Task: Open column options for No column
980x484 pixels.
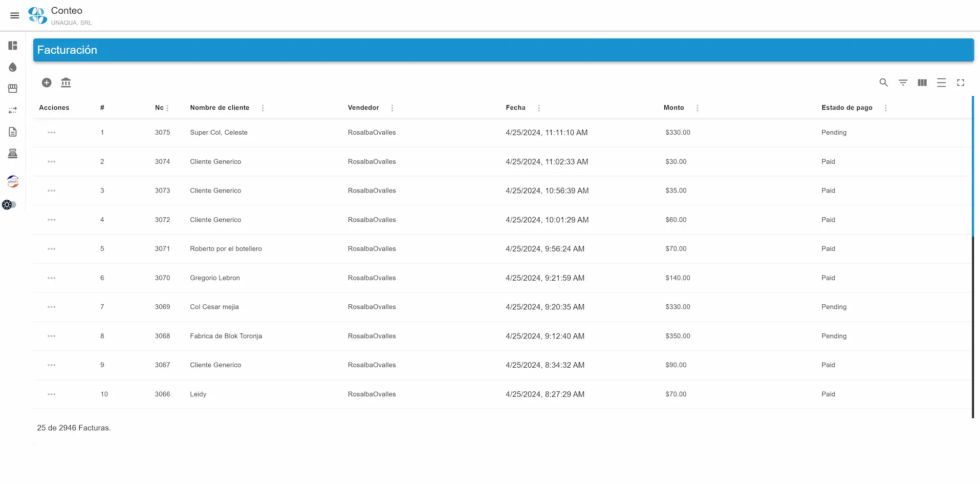Action: pyautogui.click(x=167, y=108)
